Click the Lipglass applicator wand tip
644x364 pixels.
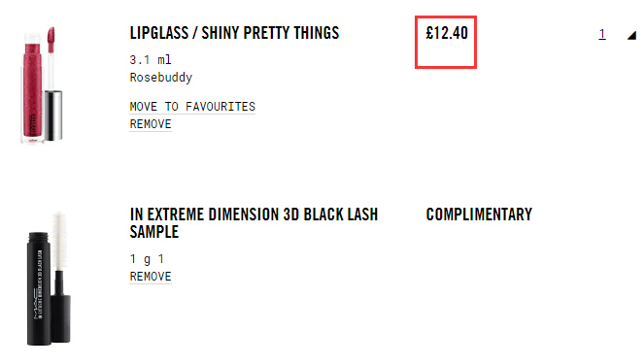tap(51, 40)
